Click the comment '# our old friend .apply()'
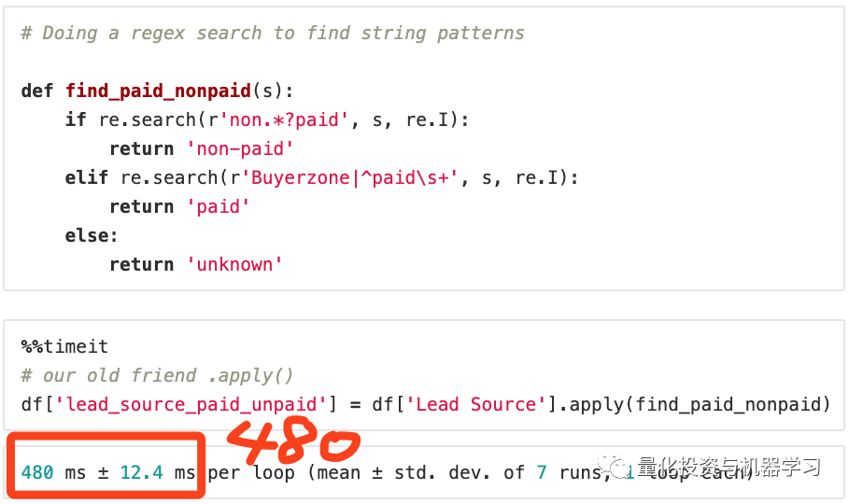The image size is (849, 504). coord(157,375)
